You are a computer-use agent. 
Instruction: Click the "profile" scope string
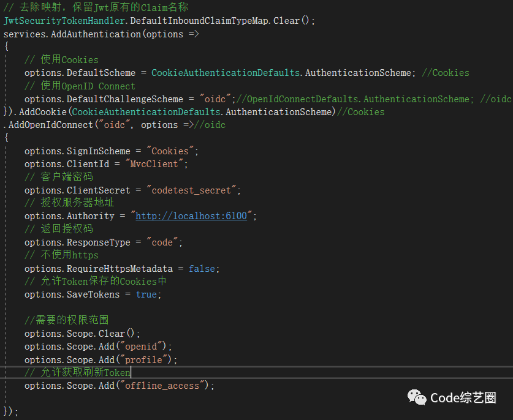143,360
